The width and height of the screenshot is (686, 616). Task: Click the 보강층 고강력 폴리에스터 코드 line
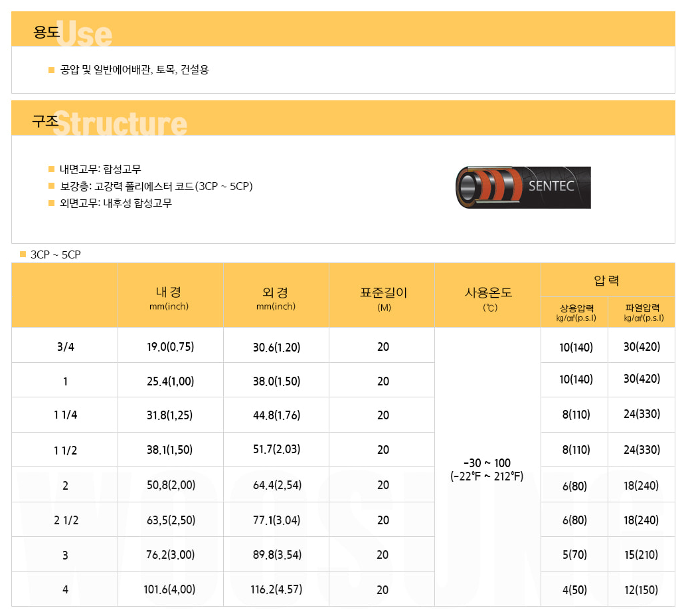pos(156,186)
